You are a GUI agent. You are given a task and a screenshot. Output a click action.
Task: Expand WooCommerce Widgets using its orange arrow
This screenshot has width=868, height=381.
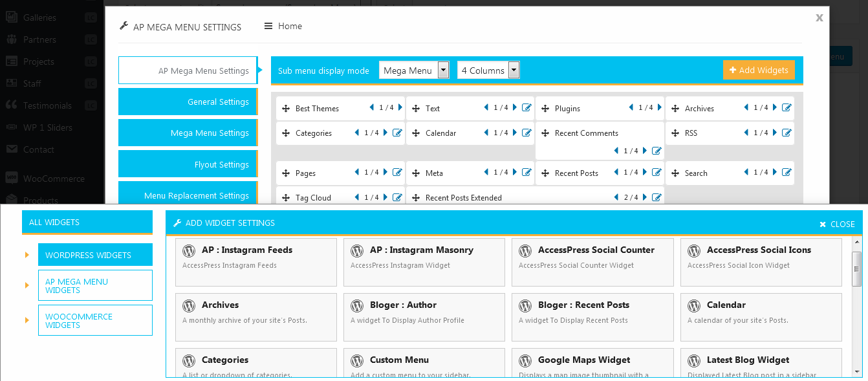[27, 320]
